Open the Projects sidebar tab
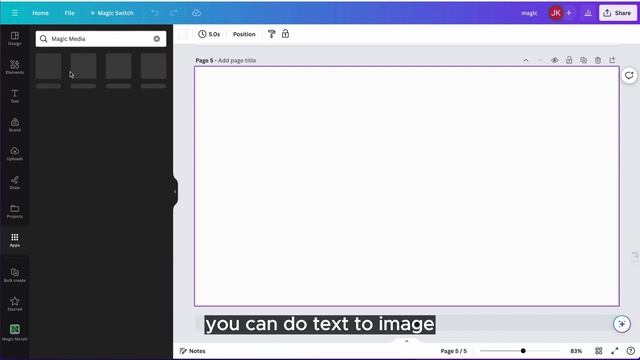This screenshot has height=360, width=640. coord(15,211)
